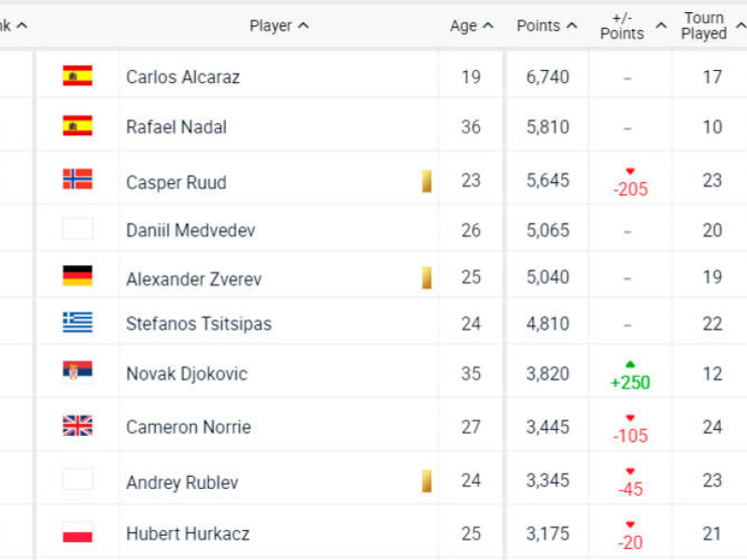Open Daniil Medvedev player profile
The height and width of the screenshot is (560, 747).
190,230
